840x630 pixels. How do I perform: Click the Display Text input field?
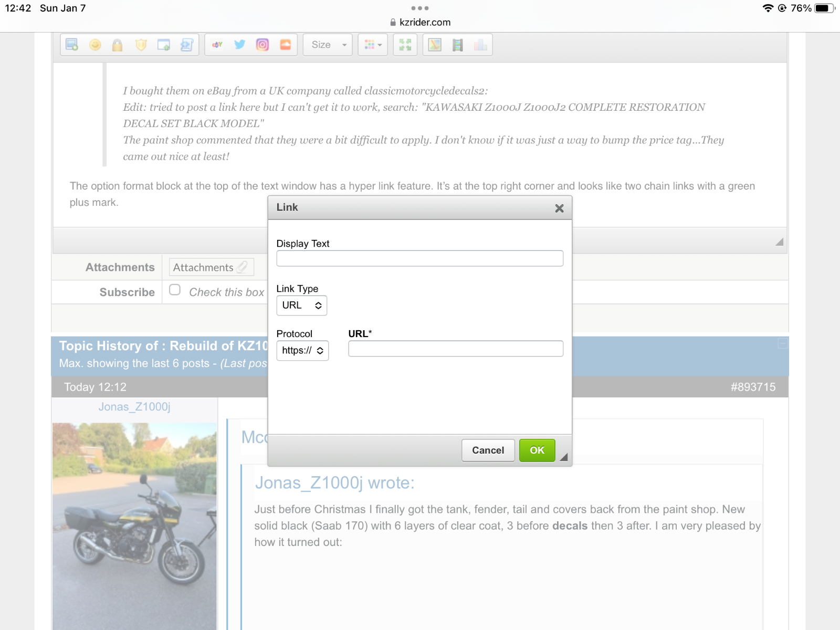click(419, 258)
